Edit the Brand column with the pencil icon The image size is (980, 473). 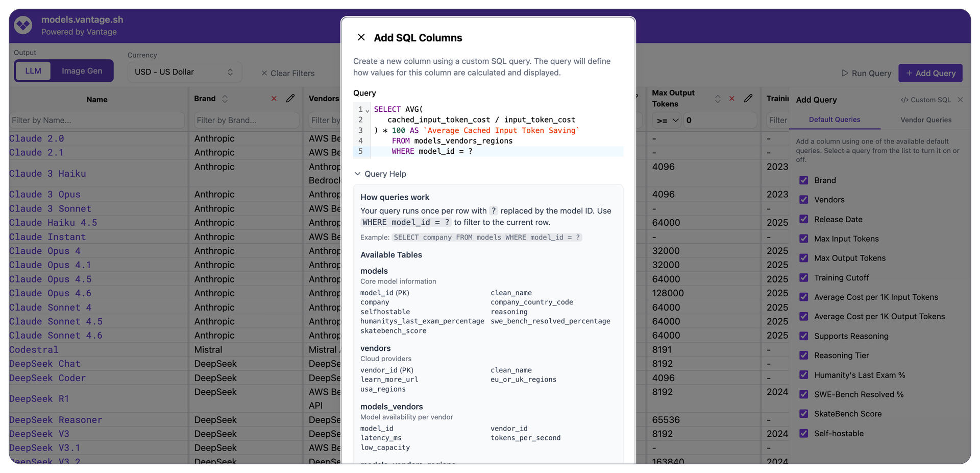click(290, 99)
